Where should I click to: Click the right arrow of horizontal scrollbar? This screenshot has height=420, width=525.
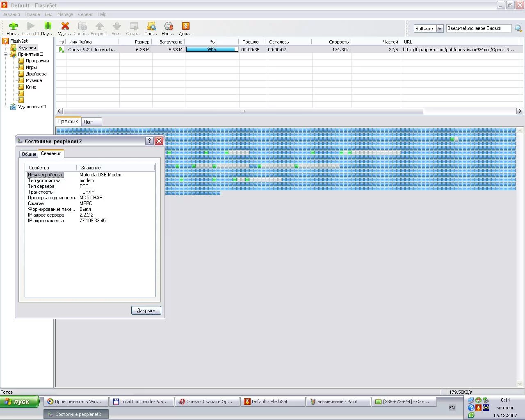(x=520, y=111)
